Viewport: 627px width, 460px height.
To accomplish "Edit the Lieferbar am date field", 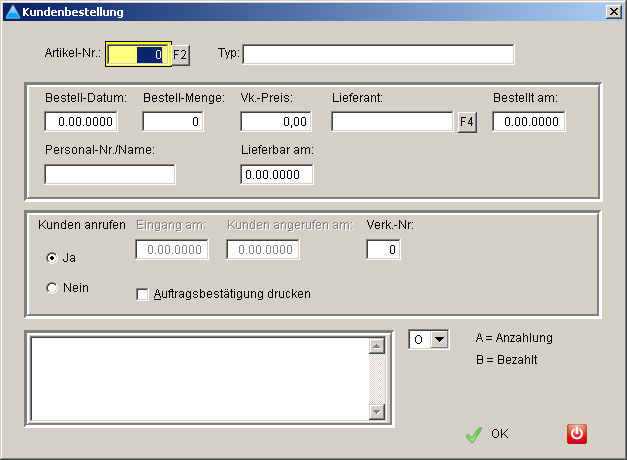I will [277, 174].
